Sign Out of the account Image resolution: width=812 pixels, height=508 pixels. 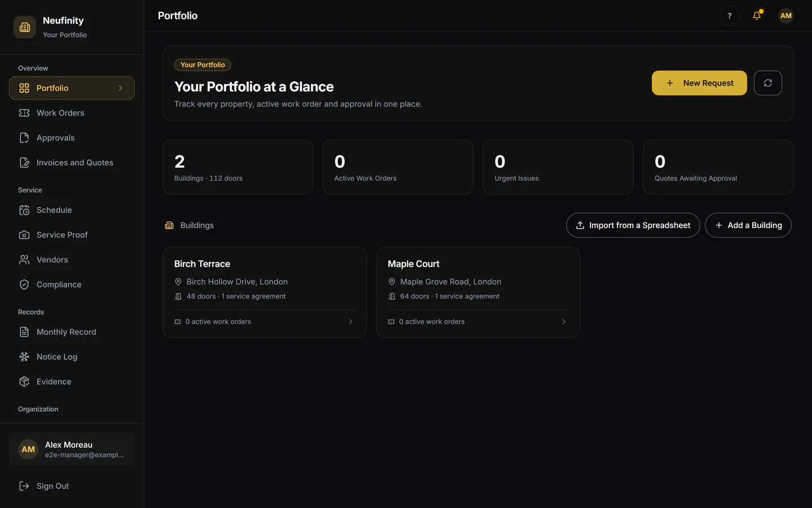[x=72, y=486]
